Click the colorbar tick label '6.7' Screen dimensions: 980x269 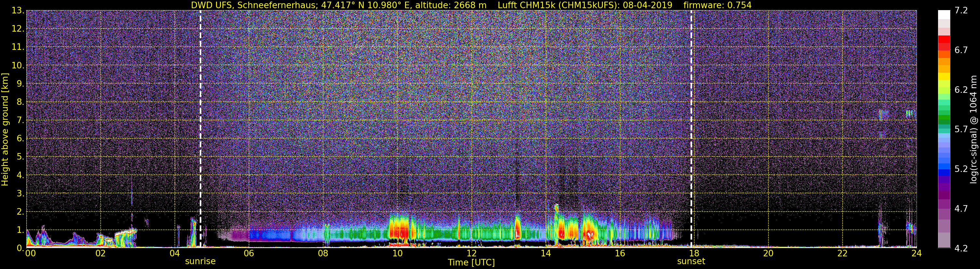[x=961, y=50]
